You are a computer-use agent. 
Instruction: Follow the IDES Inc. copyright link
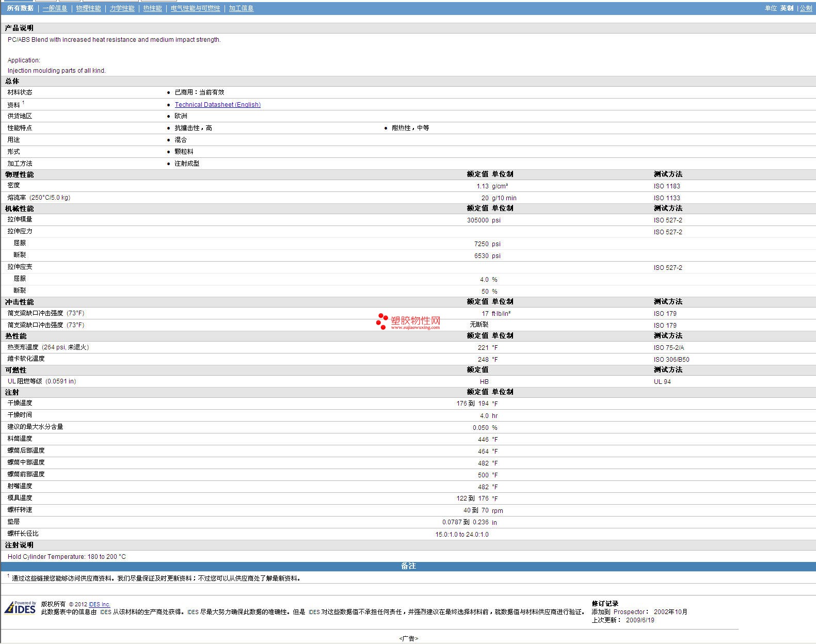(99, 604)
